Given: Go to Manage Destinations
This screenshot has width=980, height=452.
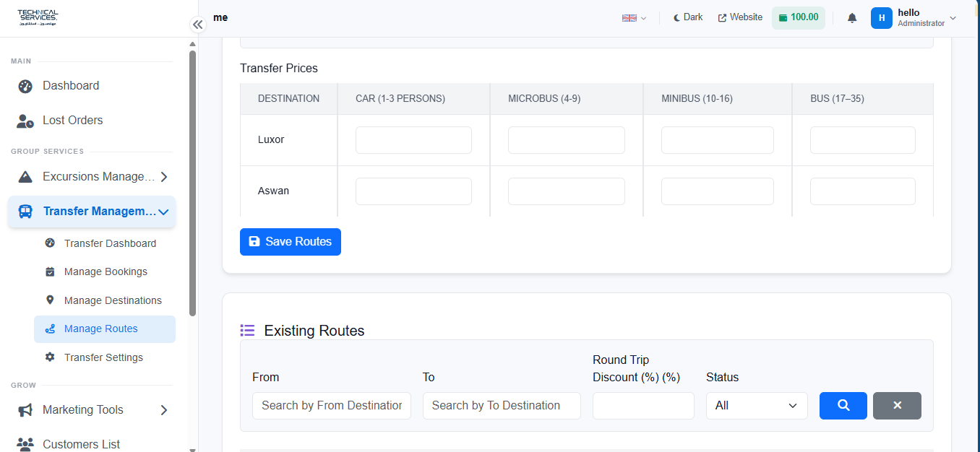Looking at the screenshot, I should [105, 300].
